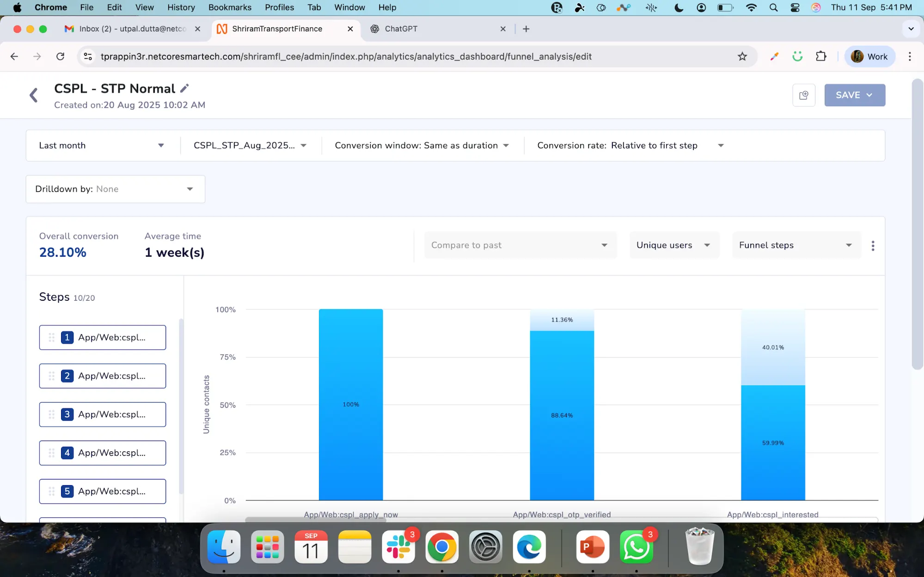Open the three-dot options menu for the chart
The width and height of the screenshot is (924, 577).
point(873,245)
